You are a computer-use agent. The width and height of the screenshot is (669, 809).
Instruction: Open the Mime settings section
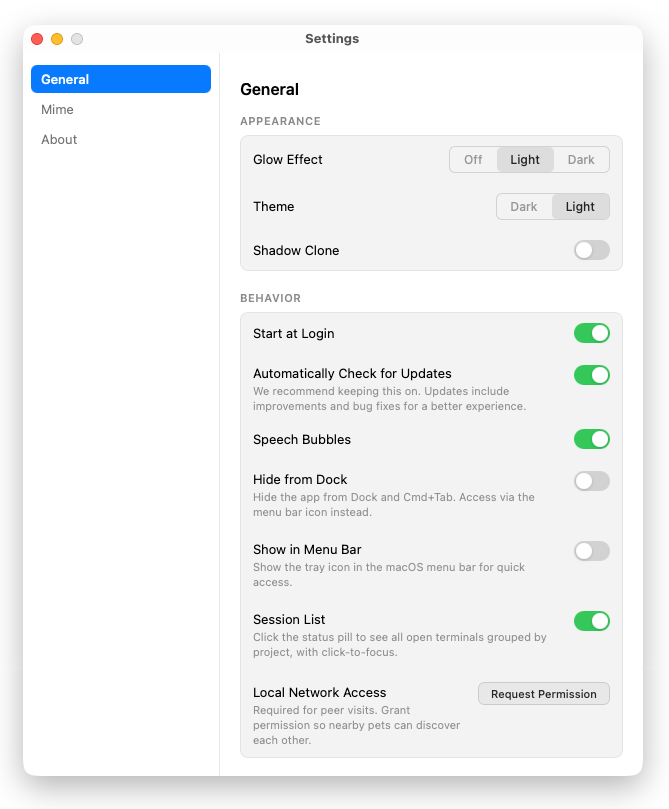click(x=57, y=109)
